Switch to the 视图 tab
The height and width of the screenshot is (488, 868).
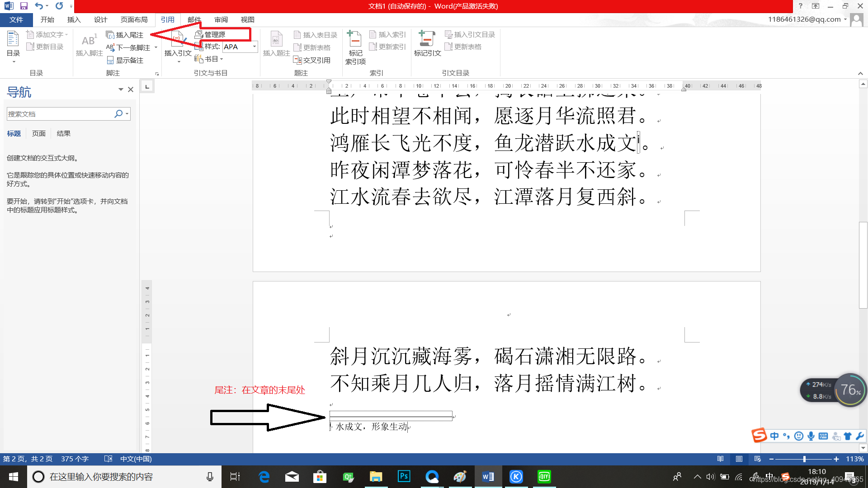click(x=247, y=19)
